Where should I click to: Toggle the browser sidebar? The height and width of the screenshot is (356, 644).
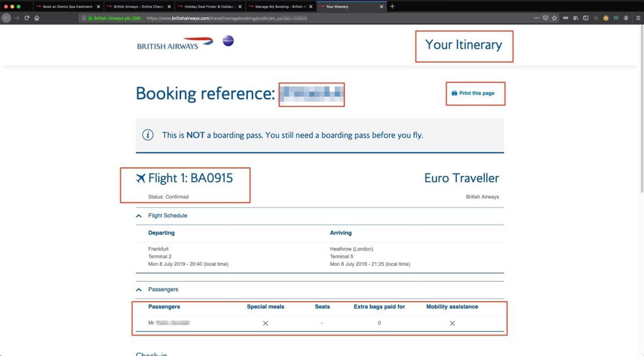click(585, 18)
